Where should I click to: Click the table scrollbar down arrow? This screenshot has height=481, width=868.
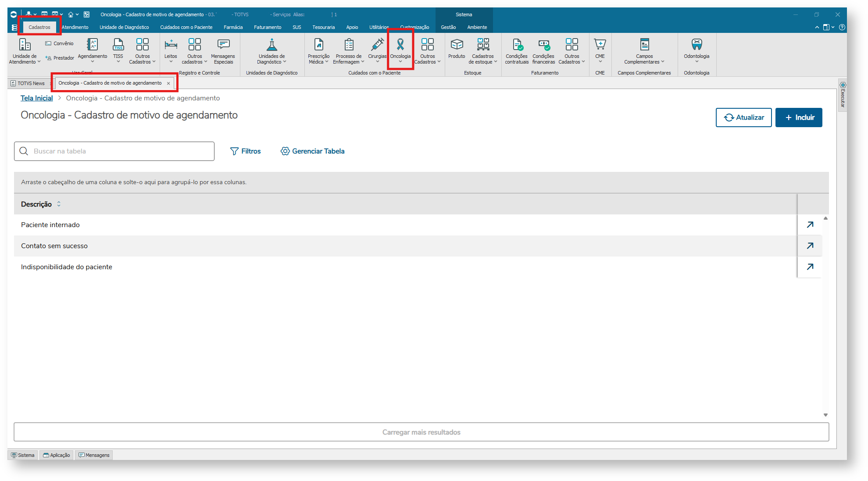tap(825, 415)
